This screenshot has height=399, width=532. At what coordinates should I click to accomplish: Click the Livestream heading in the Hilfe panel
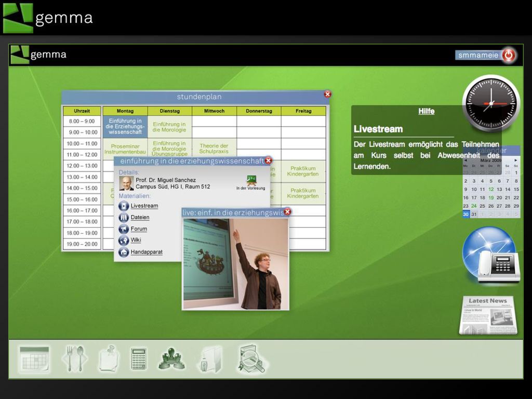[x=378, y=129]
